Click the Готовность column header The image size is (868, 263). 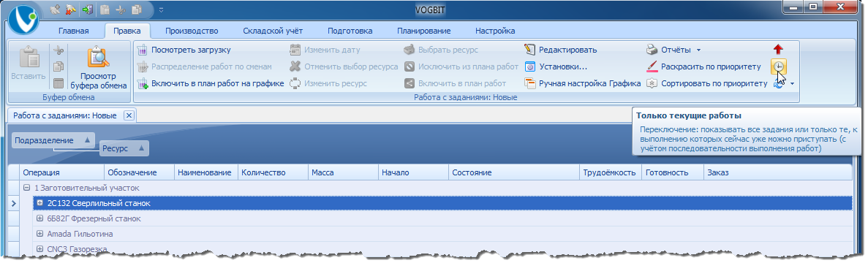(x=673, y=173)
